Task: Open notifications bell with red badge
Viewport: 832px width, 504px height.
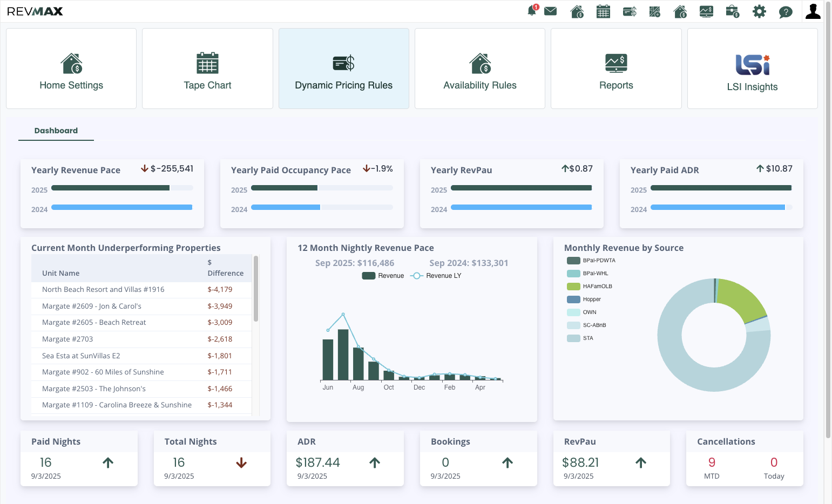Action: [533, 11]
